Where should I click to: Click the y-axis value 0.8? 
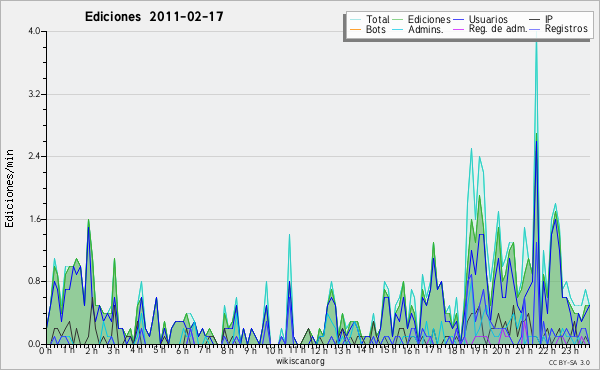pyautogui.click(x=34, y=282)
